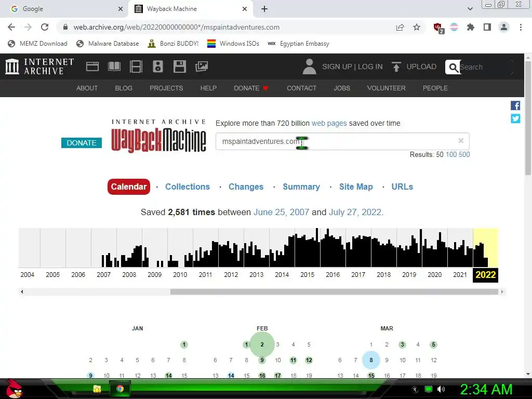The height and width of the screenshot is (399, 532).
Task: Switch to the Collections tab
Action: pos(187,187)
